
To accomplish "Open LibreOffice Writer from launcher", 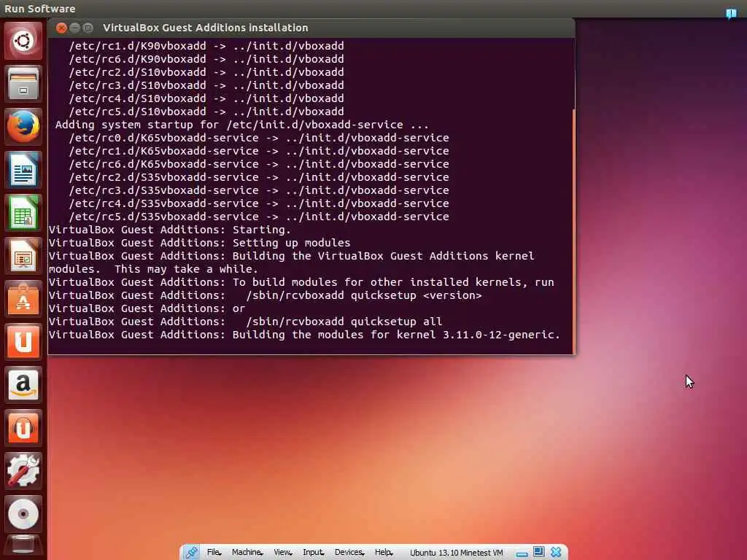I will click(23, 170).
